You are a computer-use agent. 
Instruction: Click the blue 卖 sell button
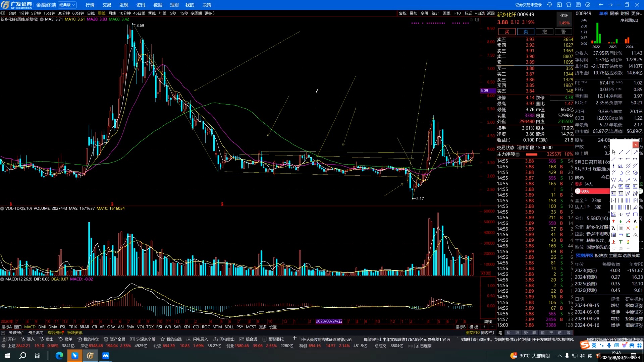click(x=526, y=32)
